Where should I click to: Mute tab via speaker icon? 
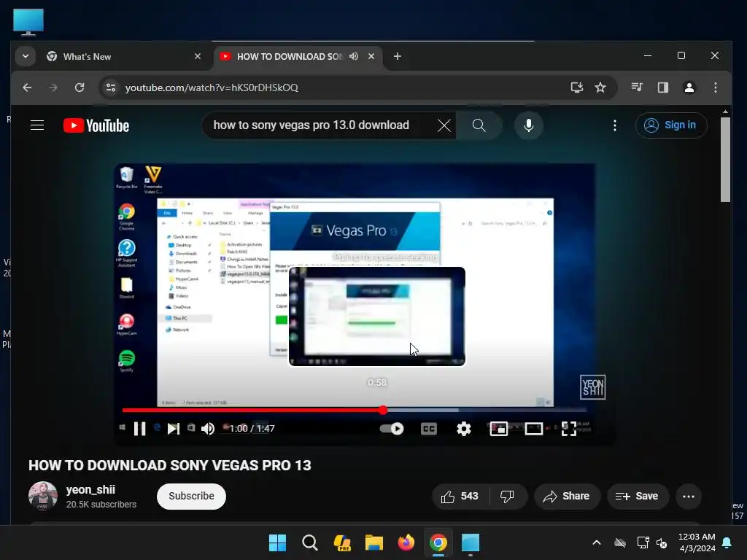click(354, 56)
